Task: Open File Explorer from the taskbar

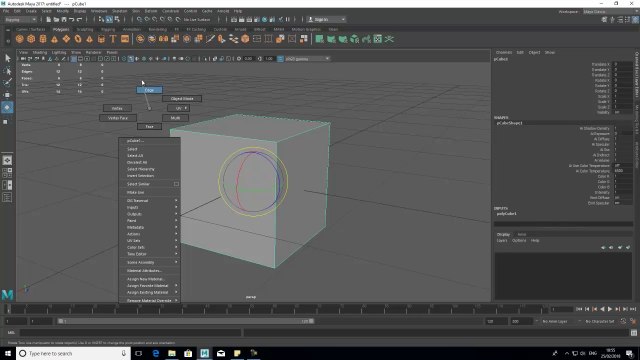Action: (x=172, y=353)
